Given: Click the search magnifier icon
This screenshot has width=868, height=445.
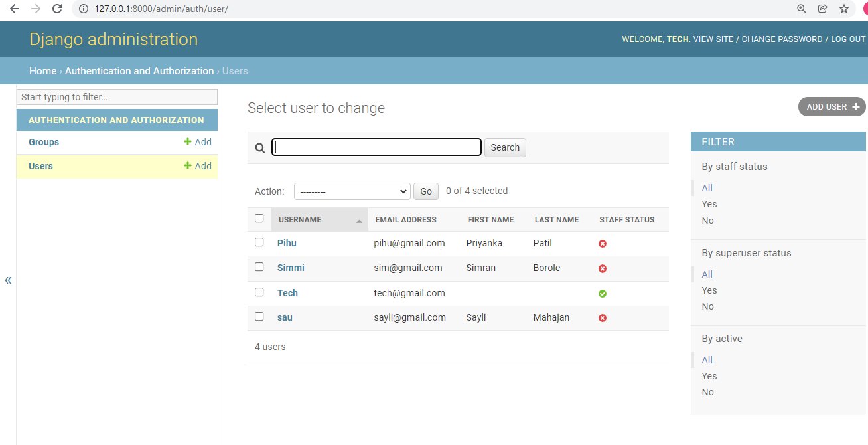Looking at the screenshot, I should [x=259, y=147].
